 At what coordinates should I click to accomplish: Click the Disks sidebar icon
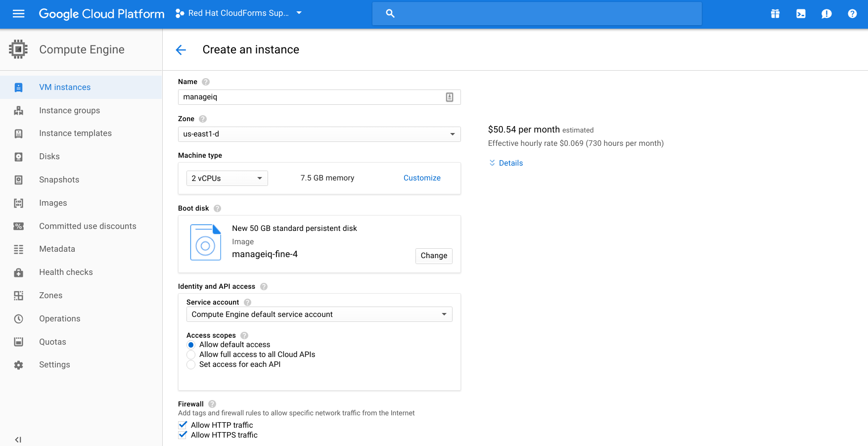tap(19, 157)
